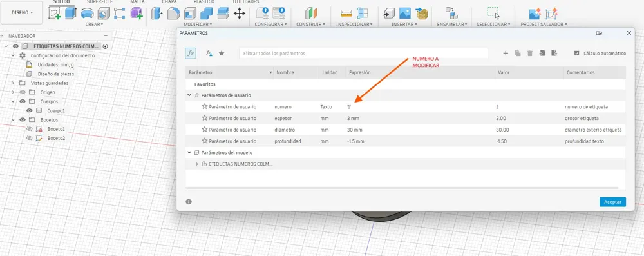The width and height of the screenshot is (644, 256).
Task: Click the numero expression cell
Action: tap(420, 106)
